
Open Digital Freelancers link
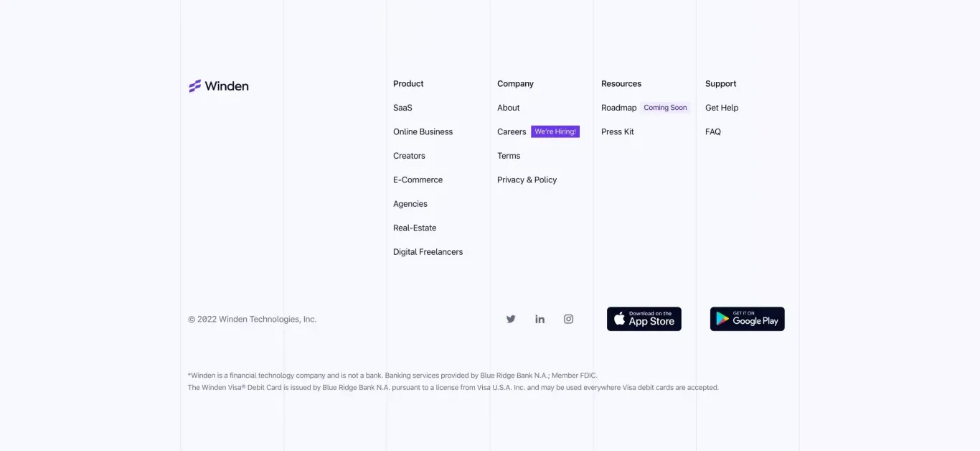428,252
